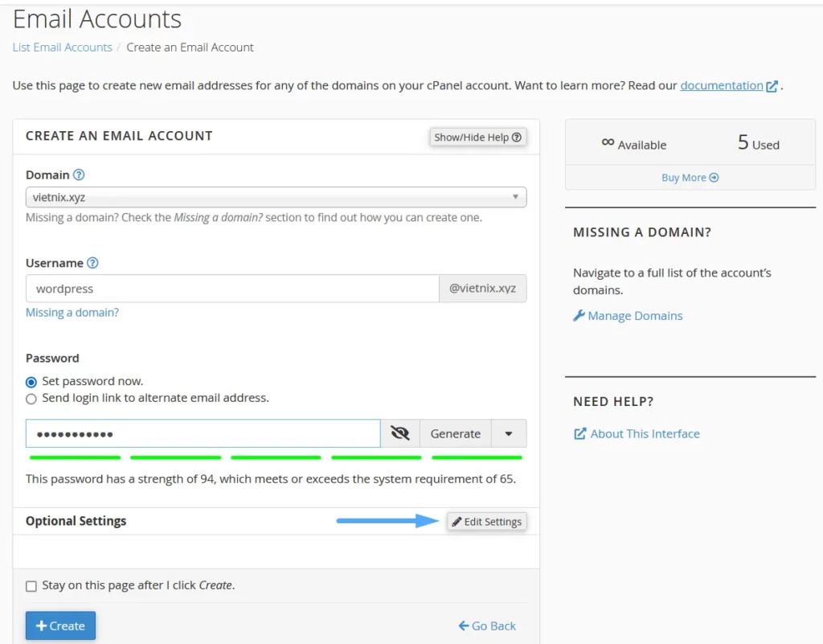Image resolution: width=823 pixels, height=644 pixels.
Task: Click the external link icon for About This Interface
Action: (x=579, y=433)
